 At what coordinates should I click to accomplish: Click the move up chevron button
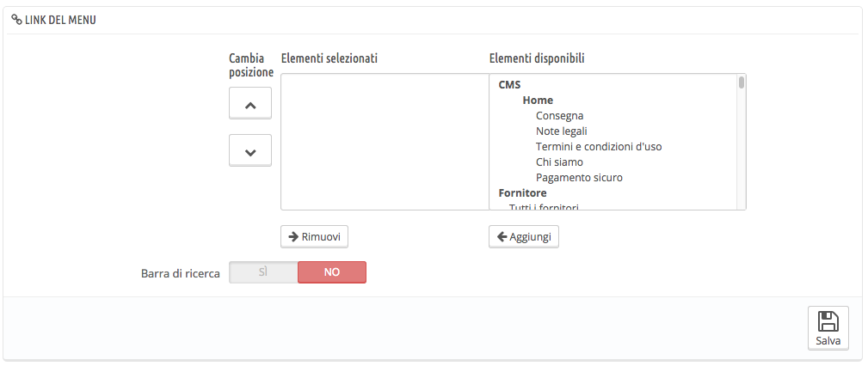250,103
